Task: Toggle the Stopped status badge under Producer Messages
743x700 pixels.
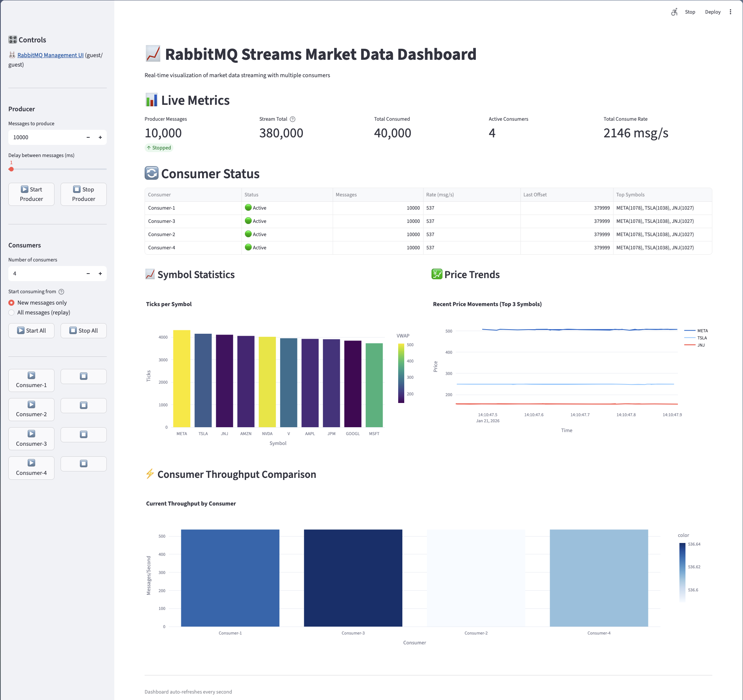Action: pos(159,148)
